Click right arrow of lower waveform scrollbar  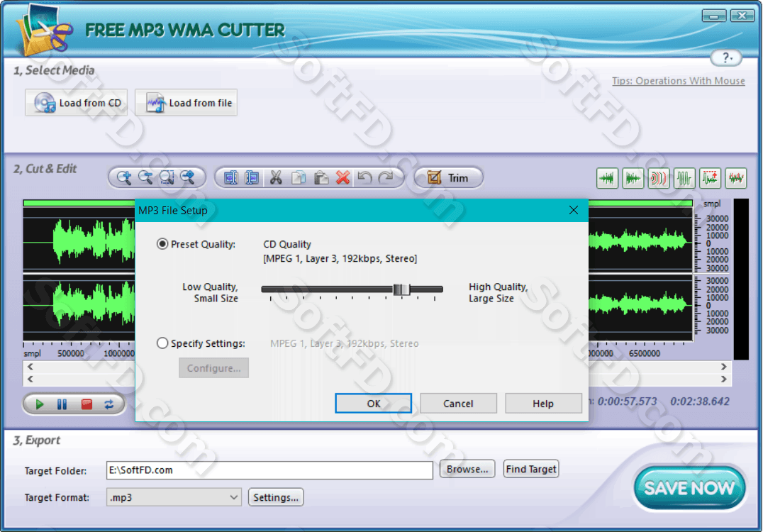[x=723, y=379]
